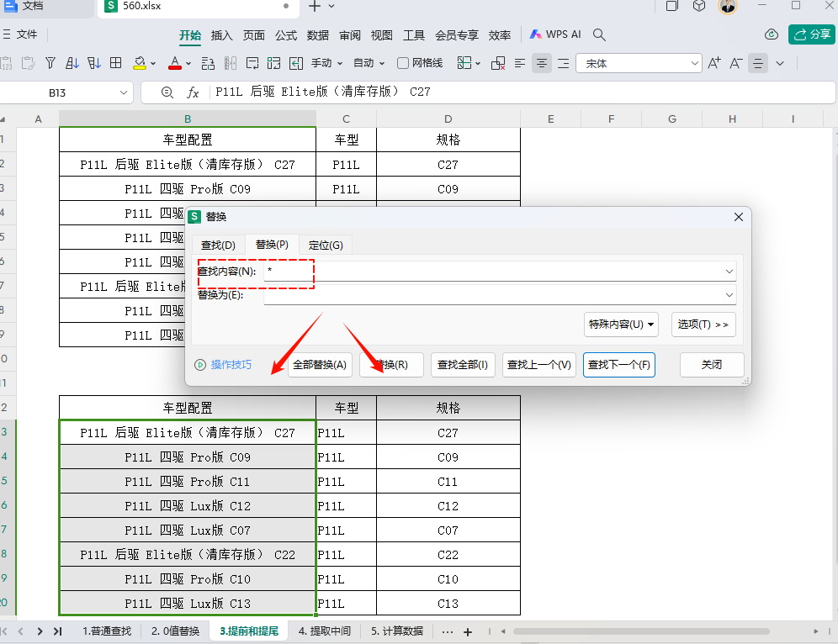Switch to the 插入 ribbon tab

pos(222,35)
